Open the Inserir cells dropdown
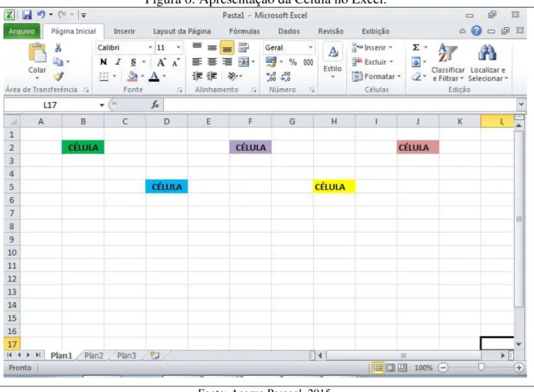 (372, 47)
